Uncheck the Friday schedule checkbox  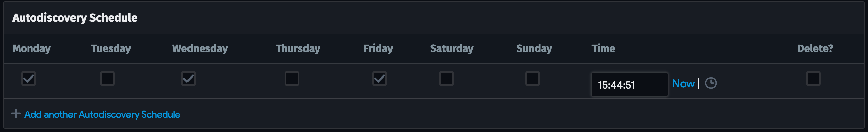(380, 79)
